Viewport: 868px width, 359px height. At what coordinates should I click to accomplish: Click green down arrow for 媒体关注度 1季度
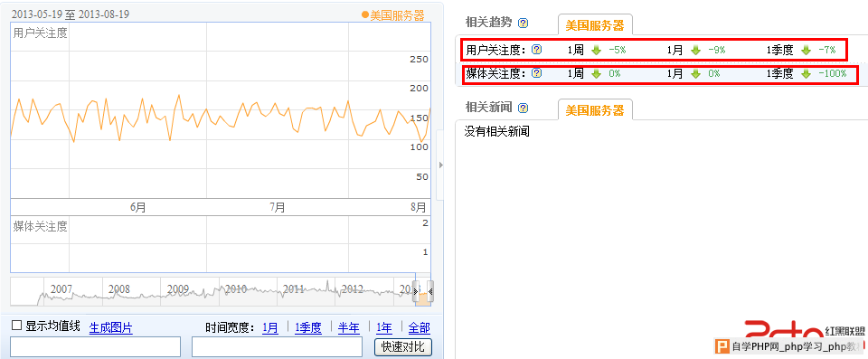(806, 73)
